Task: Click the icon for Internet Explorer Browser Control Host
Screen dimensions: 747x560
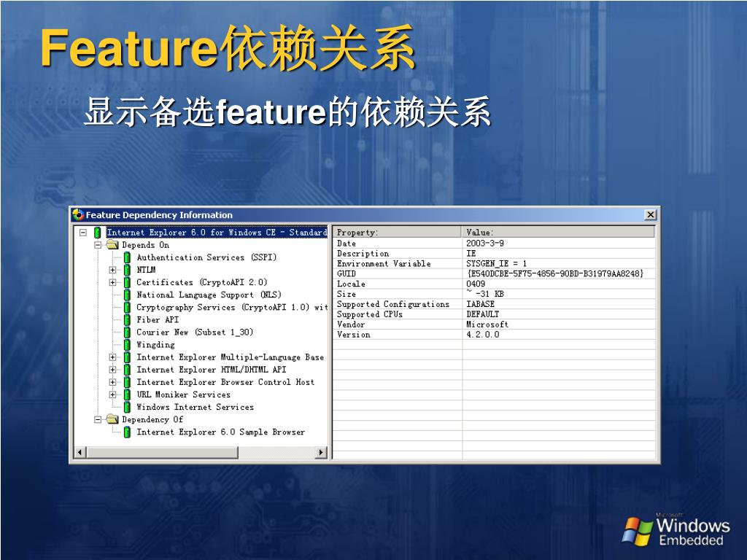Action: [127, 382]
